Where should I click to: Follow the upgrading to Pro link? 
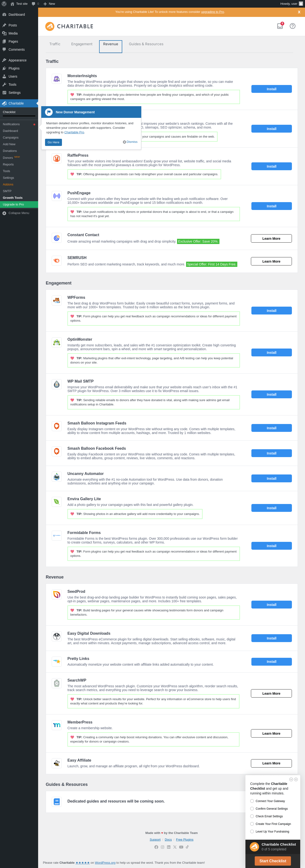(212, 12)
